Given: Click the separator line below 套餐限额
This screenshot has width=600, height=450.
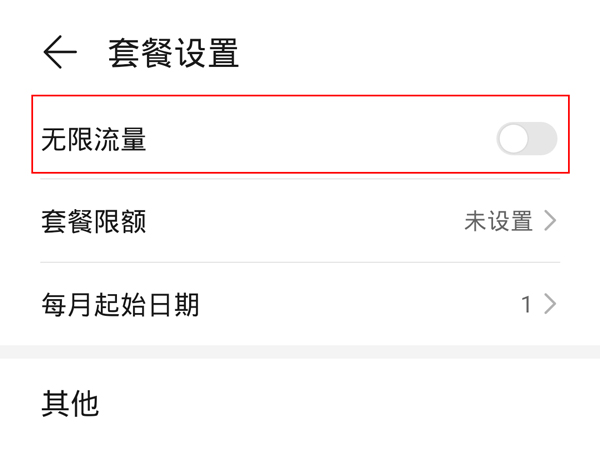Looking at the screenshot, I should pos(300,263).
